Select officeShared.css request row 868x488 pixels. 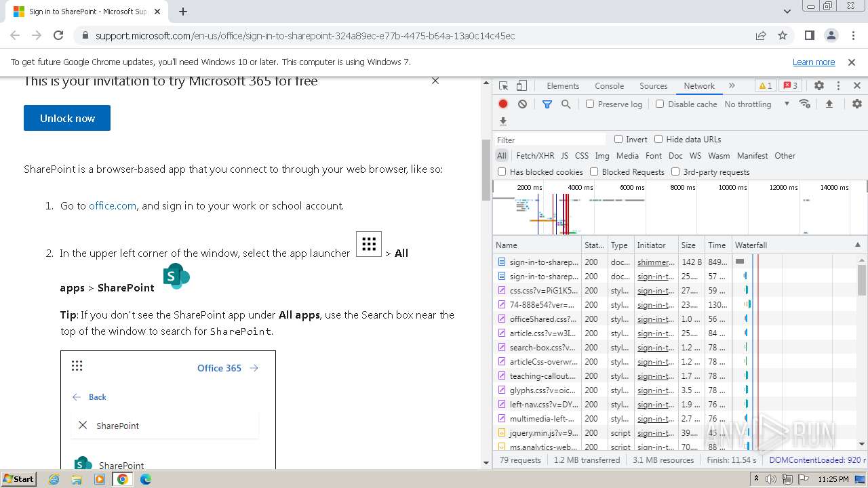(675, 319)
